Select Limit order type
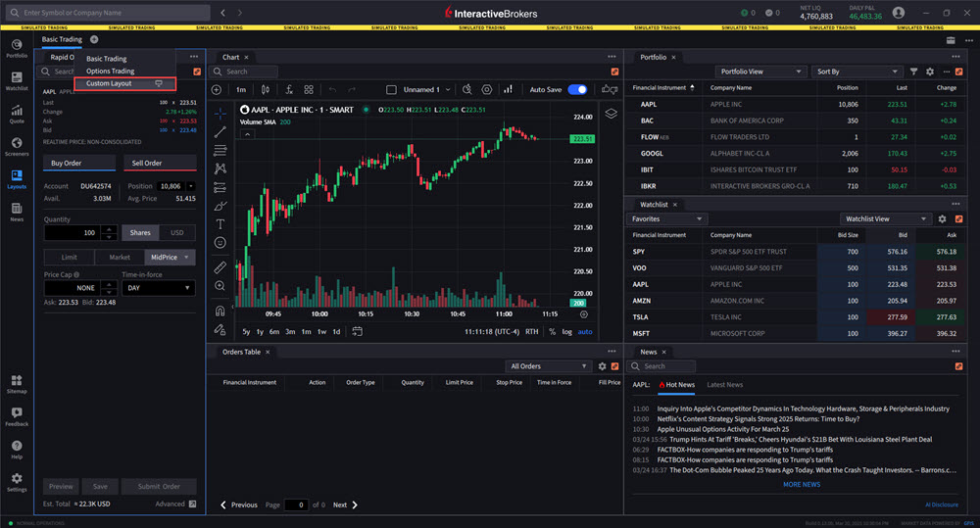980x528 pixels. [70, 257]
